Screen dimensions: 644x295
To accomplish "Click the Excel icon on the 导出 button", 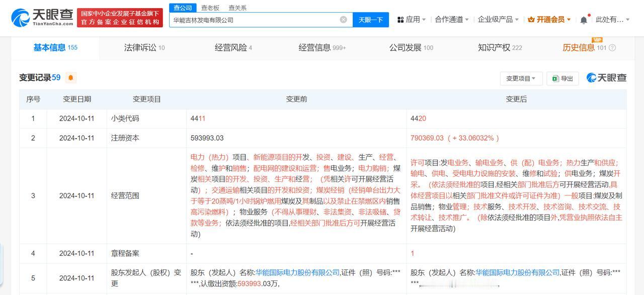I will pyautogui.click(x=555, y=78).
